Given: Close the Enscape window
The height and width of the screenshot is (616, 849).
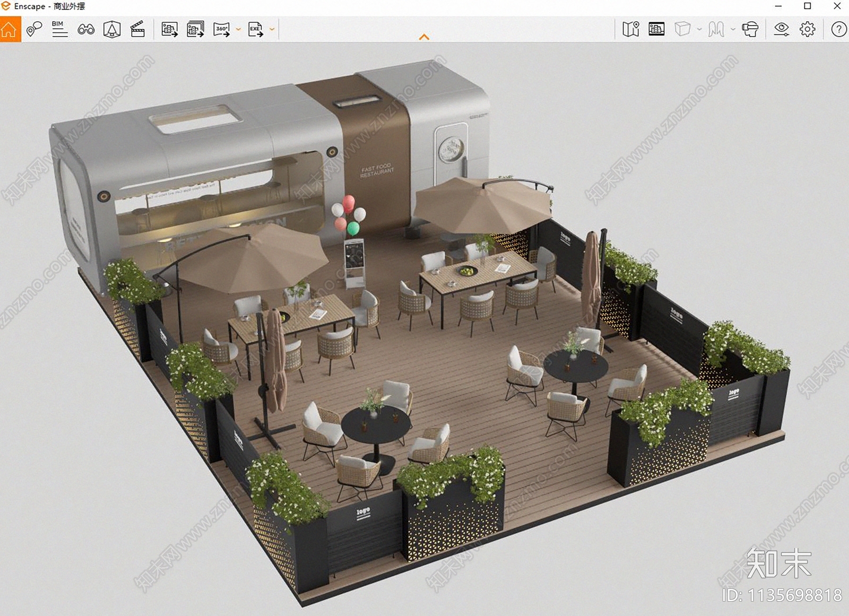Looking at the screenshot, I should [837, 6].
